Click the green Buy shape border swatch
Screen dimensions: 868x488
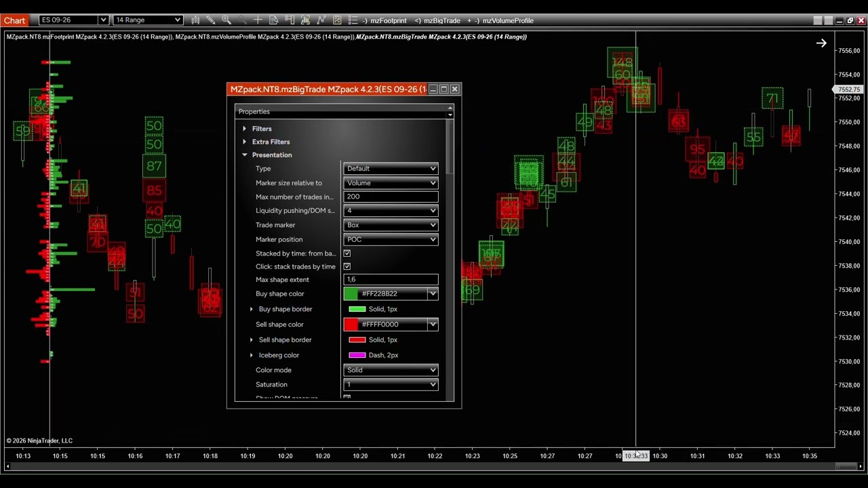(x=357, y=309)
